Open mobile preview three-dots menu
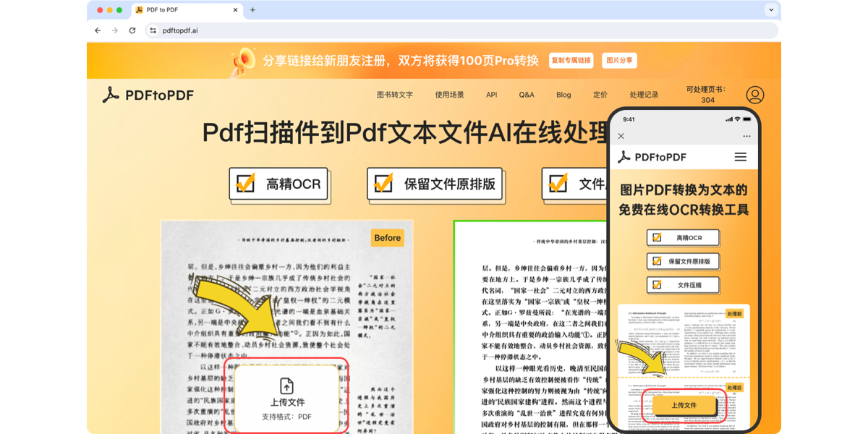The width and height of the screenshot is (868, 434). [x=746, y=136]
